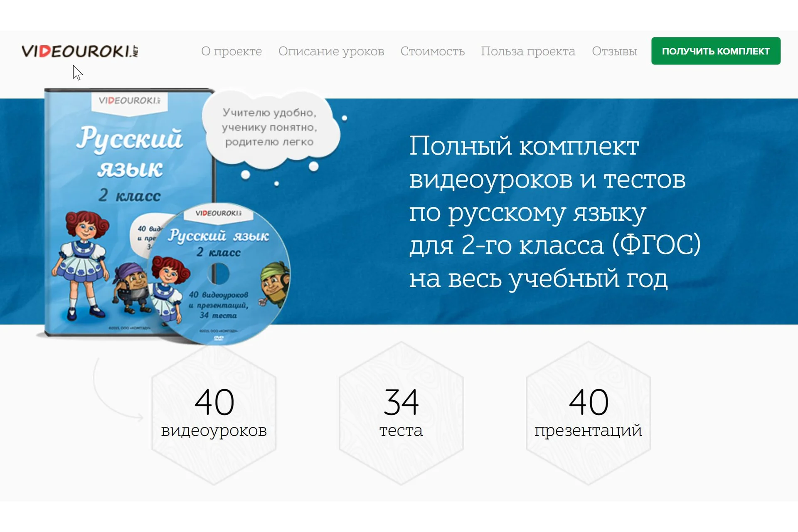Click the green-hat character on disc
The height and width of the screenshot is (532, 798).
[274, 283]
